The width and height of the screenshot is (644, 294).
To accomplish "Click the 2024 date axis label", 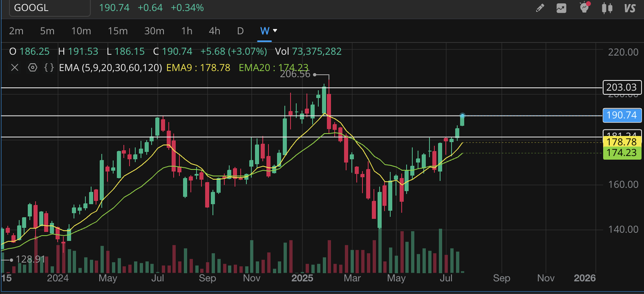I will pyautogui.click(x=57, y=278).
